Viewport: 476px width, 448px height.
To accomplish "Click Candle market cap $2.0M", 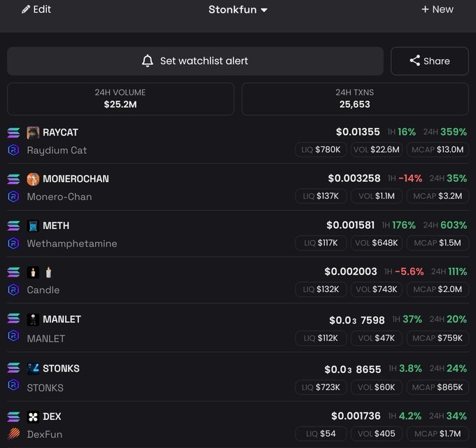I will coord(437,289).
